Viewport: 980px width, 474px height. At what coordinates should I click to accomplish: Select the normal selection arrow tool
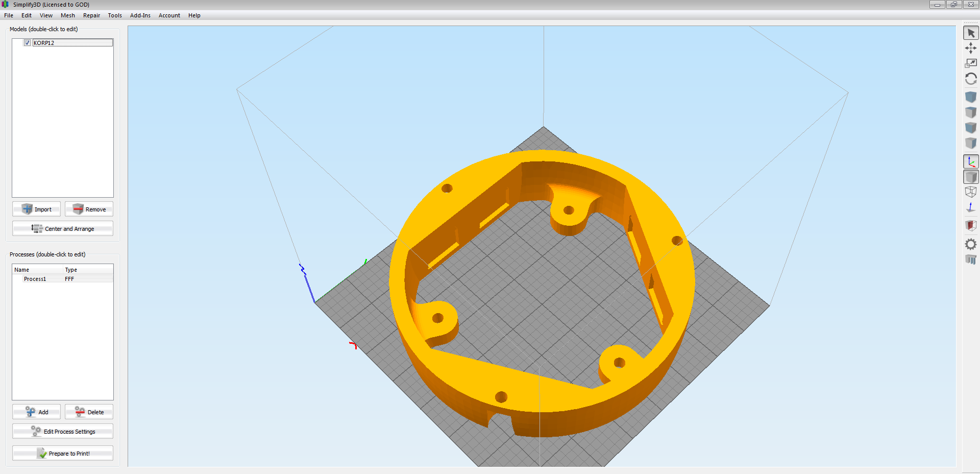pos(971,33)
